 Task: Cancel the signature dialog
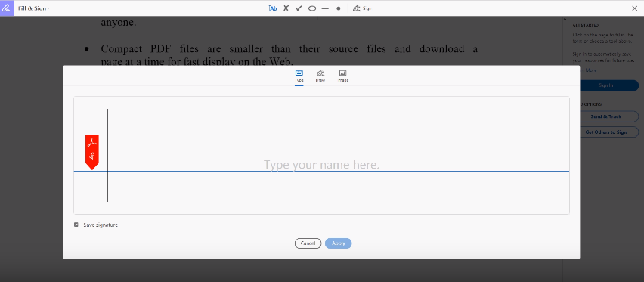(308, 243)
